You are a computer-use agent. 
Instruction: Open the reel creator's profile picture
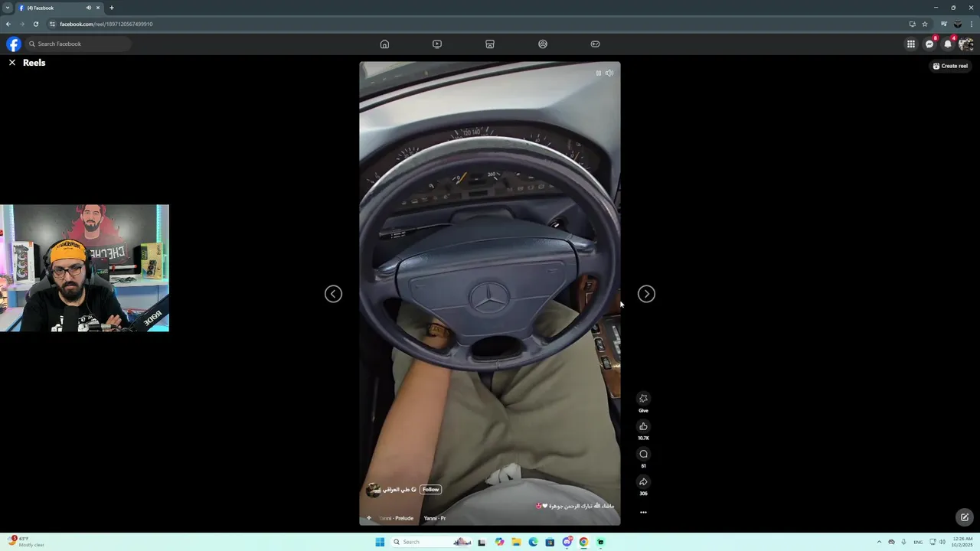coord(373,490)
